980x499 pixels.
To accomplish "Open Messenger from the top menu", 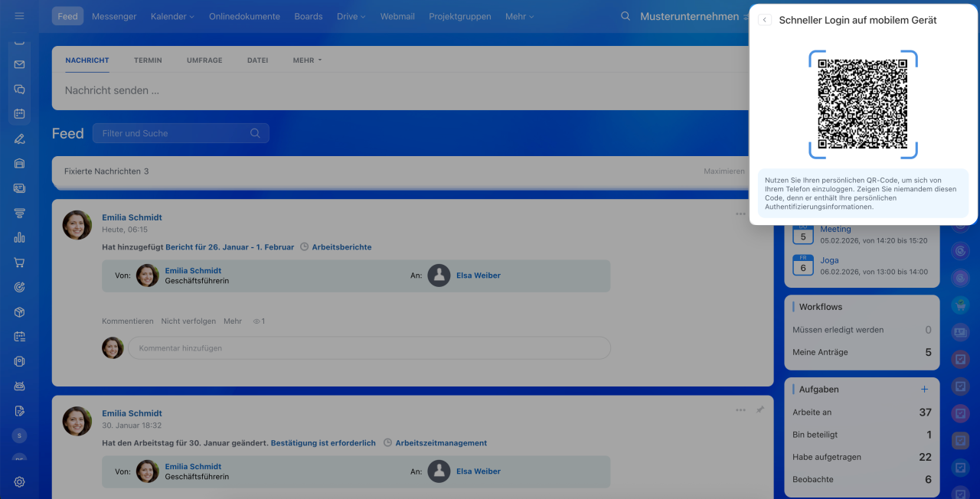I will (x=114, y=16).
